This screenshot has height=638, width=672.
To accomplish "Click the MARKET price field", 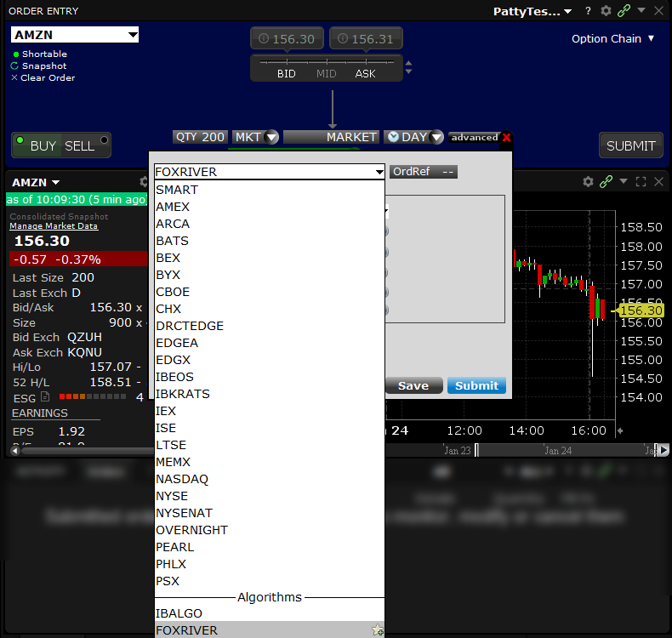I will click(x=331, y=137).
